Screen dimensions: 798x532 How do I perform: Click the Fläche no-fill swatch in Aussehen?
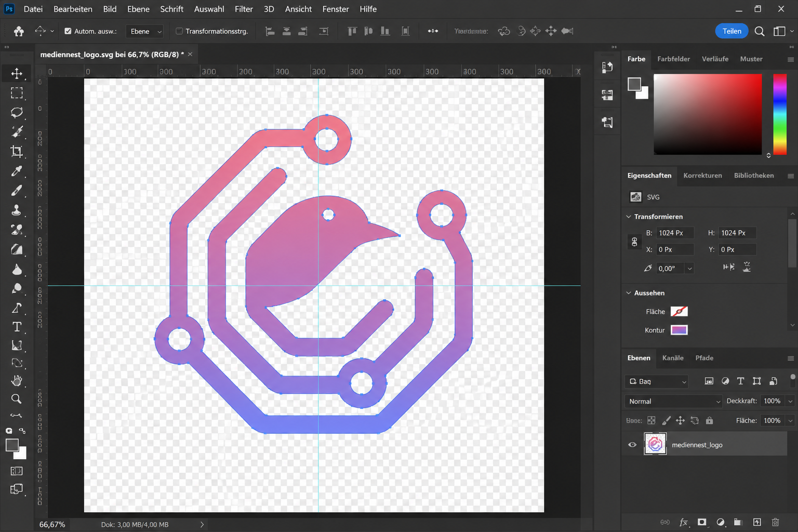tap(679, 311)
